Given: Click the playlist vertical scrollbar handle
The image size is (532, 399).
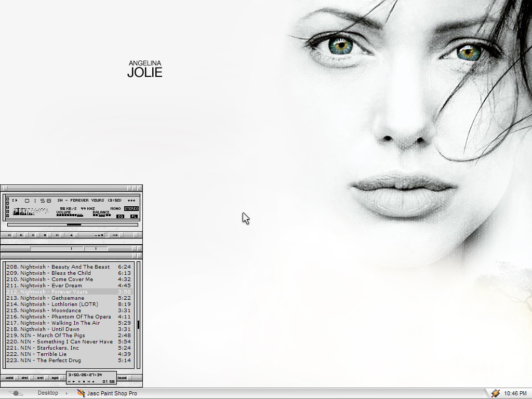Looking at the screenshot, I should (x=138, y=325).
